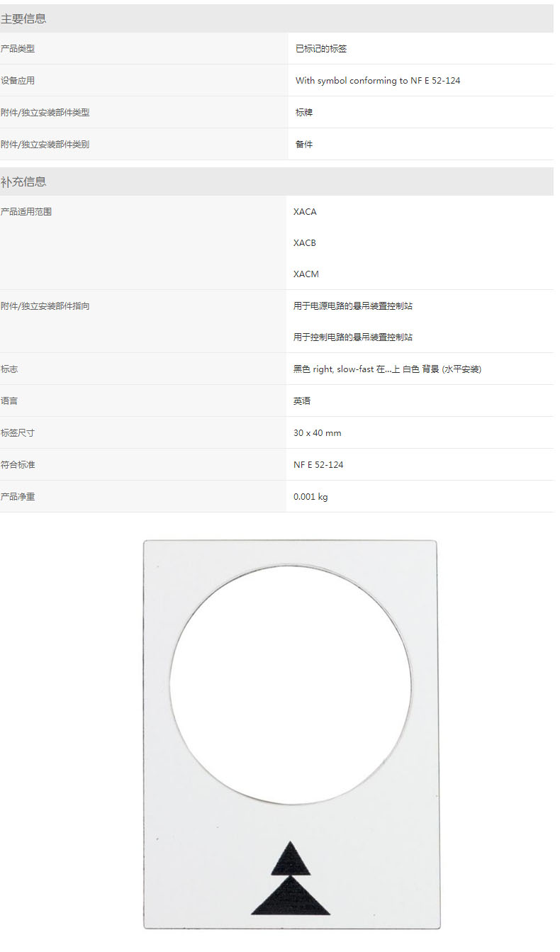The width and height of the screenshot is (560, 952).
Task: Select the 产品类型 row label
Action: pos(18,49)
